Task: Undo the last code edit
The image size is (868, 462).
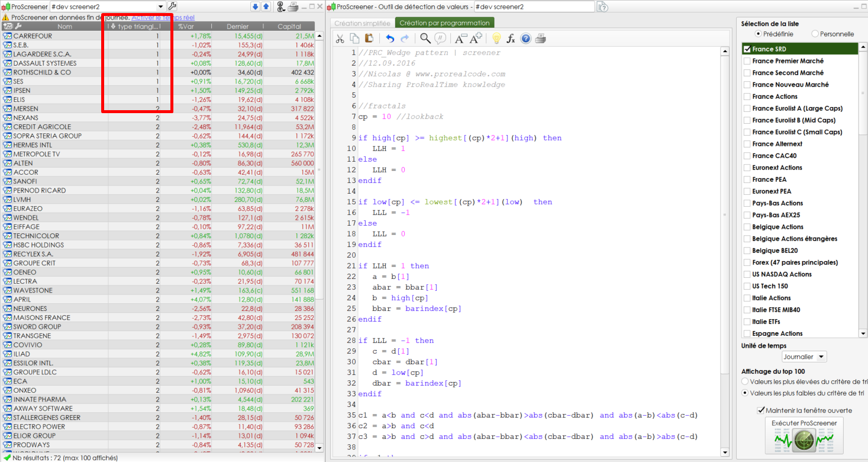Action: (x=390, y=38)
